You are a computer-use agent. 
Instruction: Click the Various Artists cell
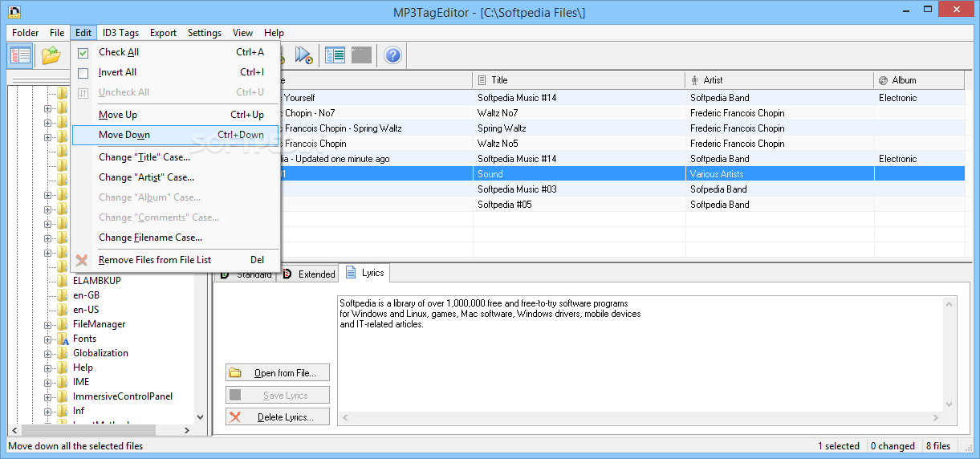(x=779, y=174)
